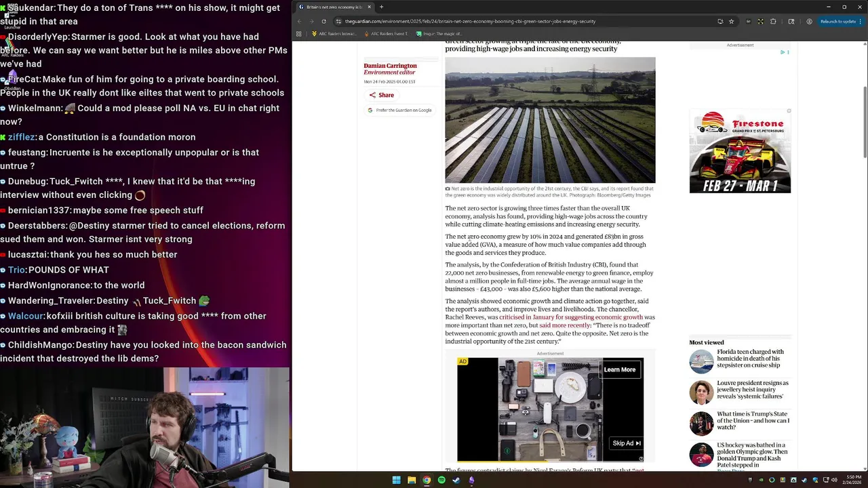Open Steam from the taskbar
The height and width of the screenshot is (488, 868).
coord(456,480)
